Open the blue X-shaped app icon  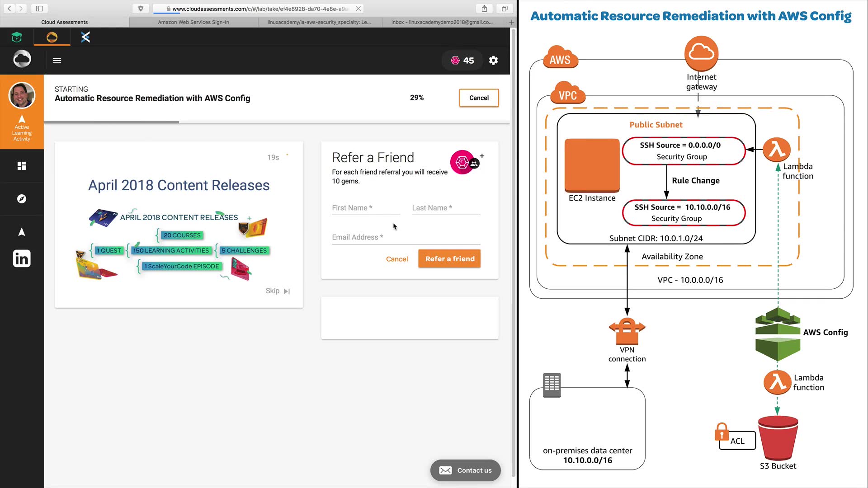click(85, 37)
